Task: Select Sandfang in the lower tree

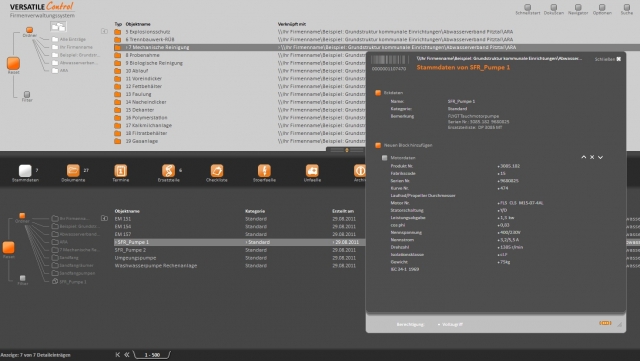Action: click(69, 257)
